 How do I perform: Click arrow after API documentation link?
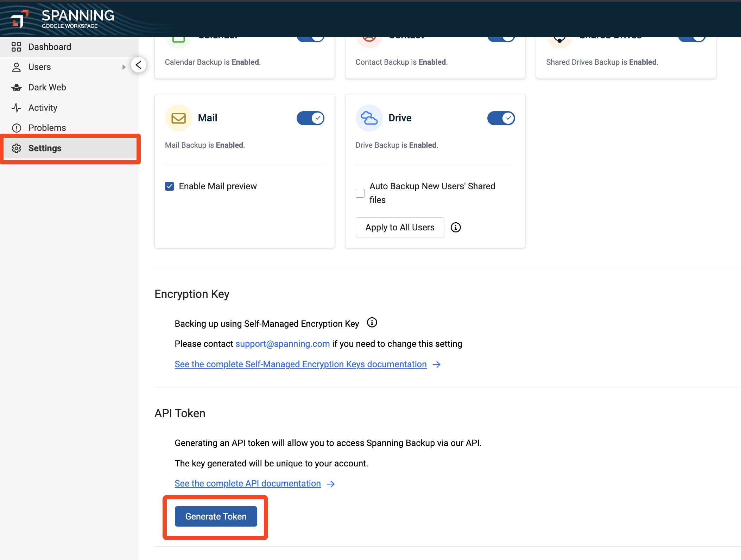[331, 484]
